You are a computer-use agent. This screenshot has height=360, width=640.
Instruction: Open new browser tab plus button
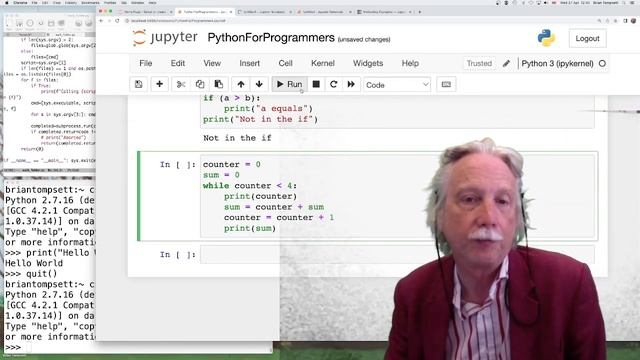[420, 12]
